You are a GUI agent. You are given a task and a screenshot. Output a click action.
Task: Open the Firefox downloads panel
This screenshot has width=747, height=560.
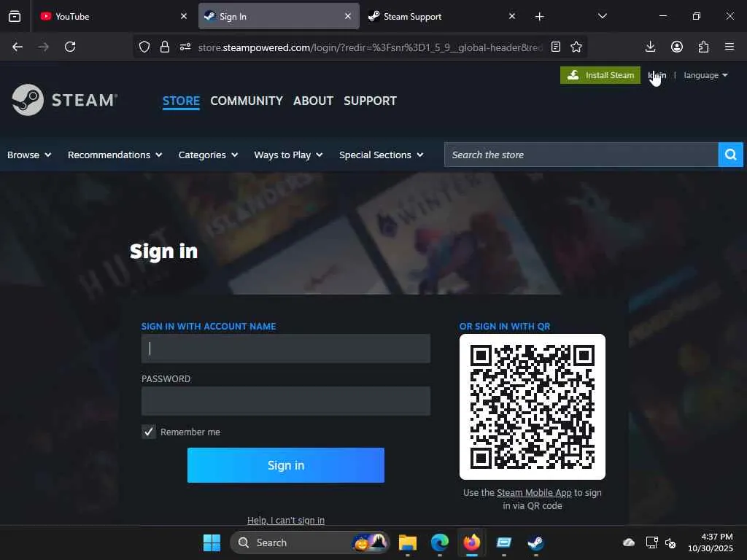pyautogui.click(x=650, y=47)
